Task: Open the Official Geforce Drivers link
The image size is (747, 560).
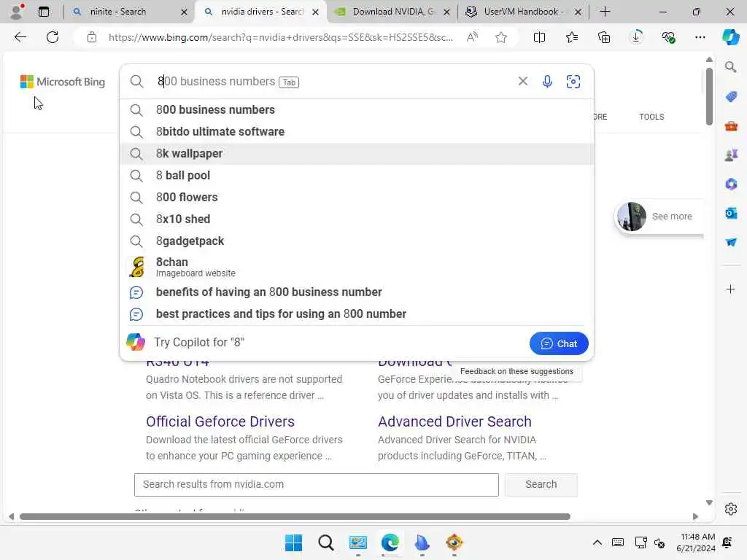Action: (x=220, y=421)
